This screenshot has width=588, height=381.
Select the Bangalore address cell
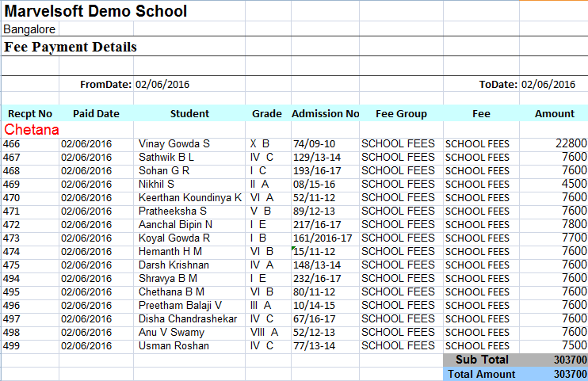(30, 29)
